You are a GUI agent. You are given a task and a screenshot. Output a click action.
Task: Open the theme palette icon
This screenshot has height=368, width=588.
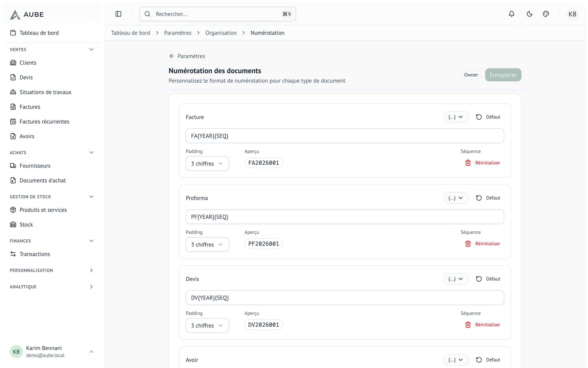[x=546, y=14]
